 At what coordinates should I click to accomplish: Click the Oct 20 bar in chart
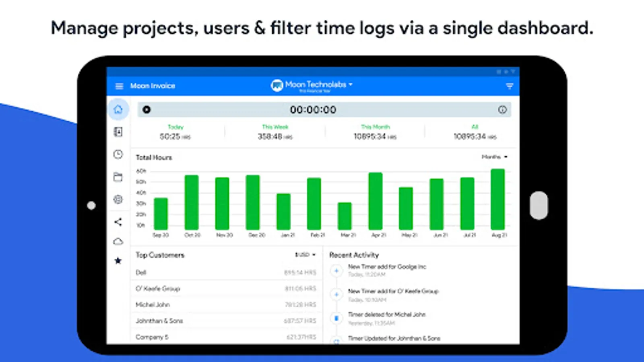click(x=192, y=203)
